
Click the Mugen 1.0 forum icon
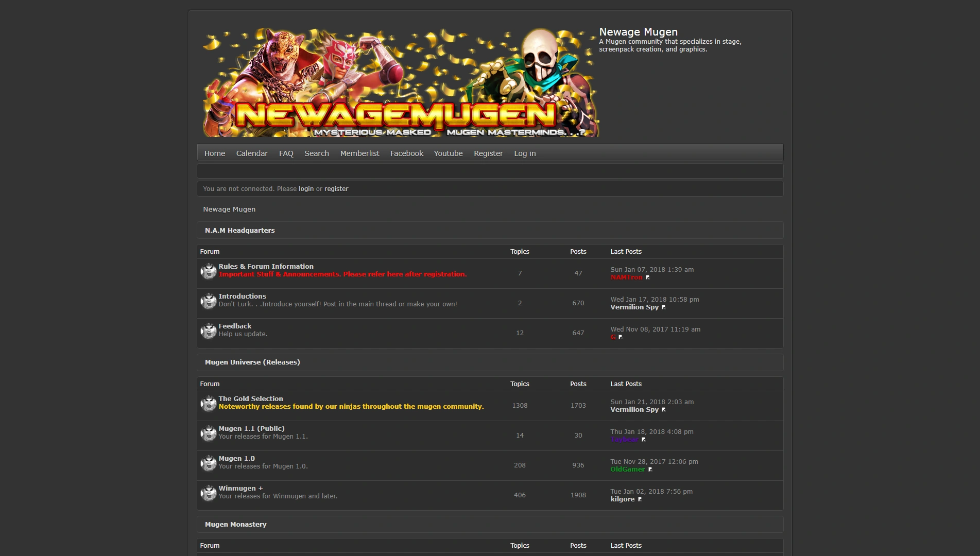(x=208, y=463)
